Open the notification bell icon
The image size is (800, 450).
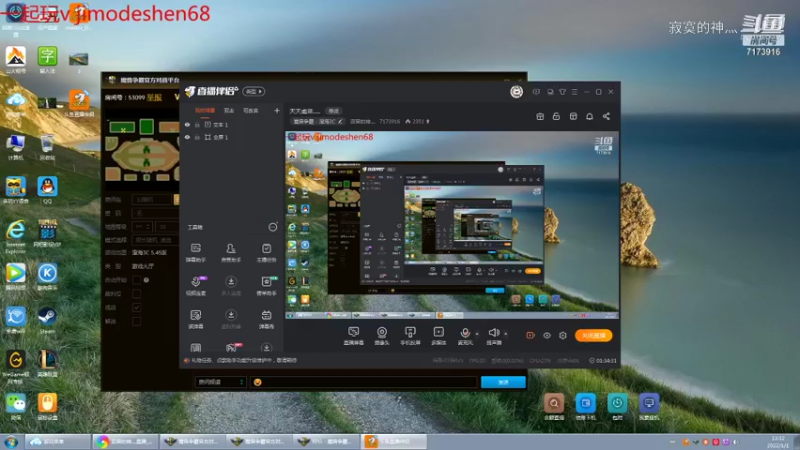click(589, 116)
